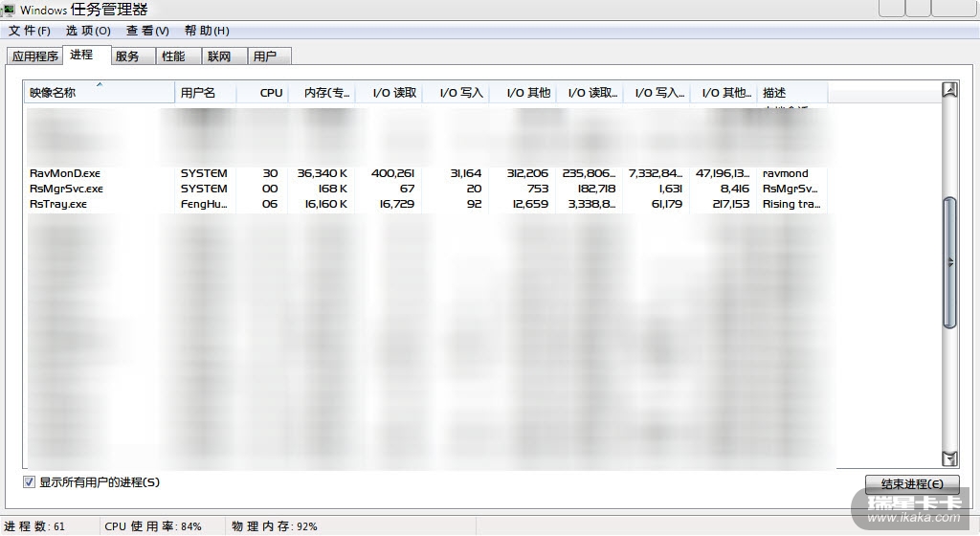The image size is (980, 536).
Task: Click scrollbar up arrow in process list
Action: pos(949,90)
